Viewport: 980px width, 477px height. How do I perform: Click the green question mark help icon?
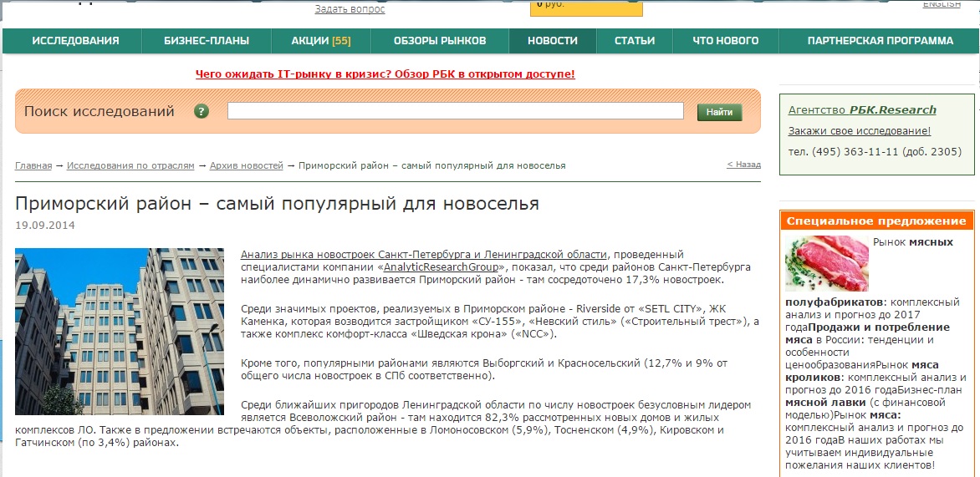(x=202, y=112)
